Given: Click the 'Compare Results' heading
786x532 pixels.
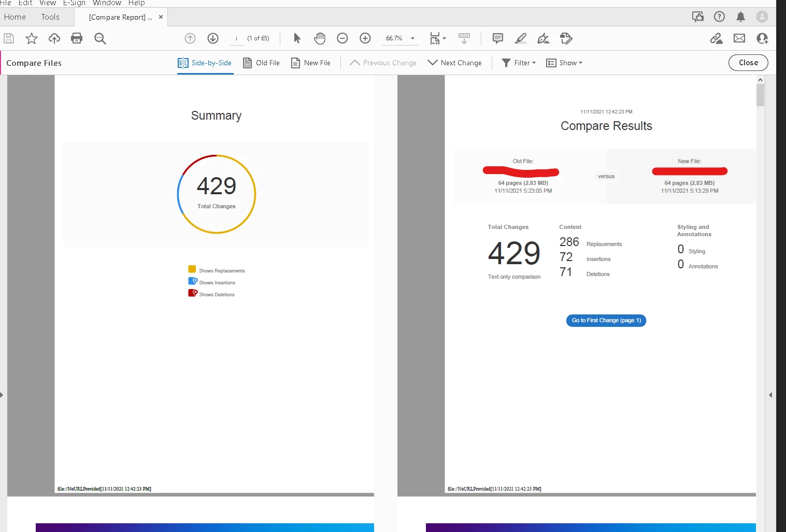Looking at the screenshot, I should coord(606,126).
